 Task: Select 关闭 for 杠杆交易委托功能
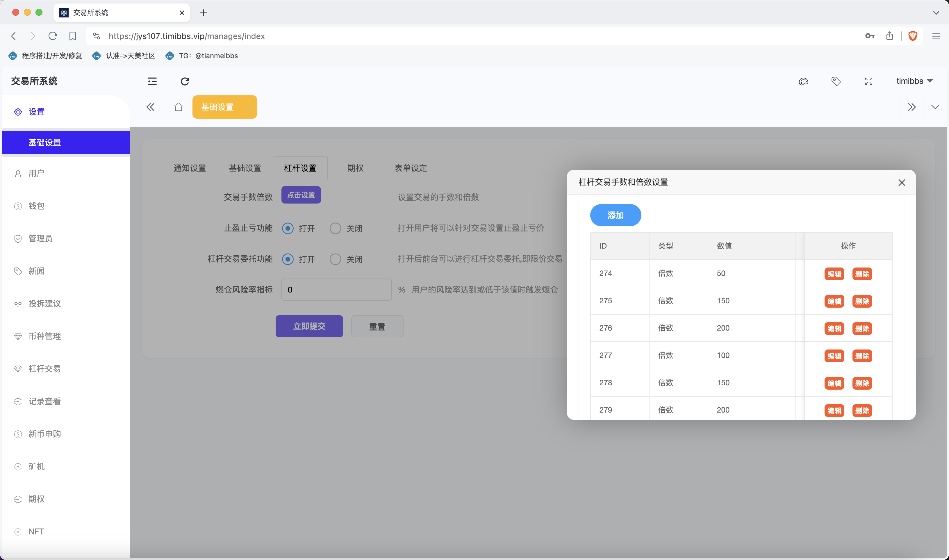click(x=335, y=259)
